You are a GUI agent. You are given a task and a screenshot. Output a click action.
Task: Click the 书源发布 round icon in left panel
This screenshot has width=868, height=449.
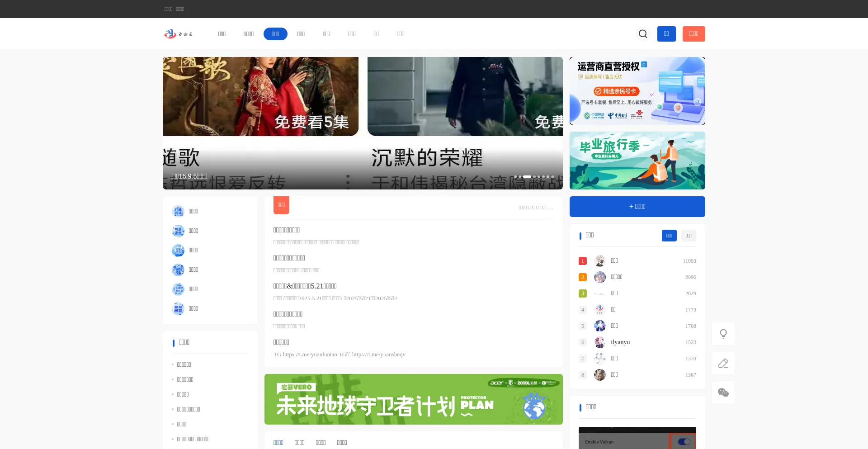(x=178, y=231)
